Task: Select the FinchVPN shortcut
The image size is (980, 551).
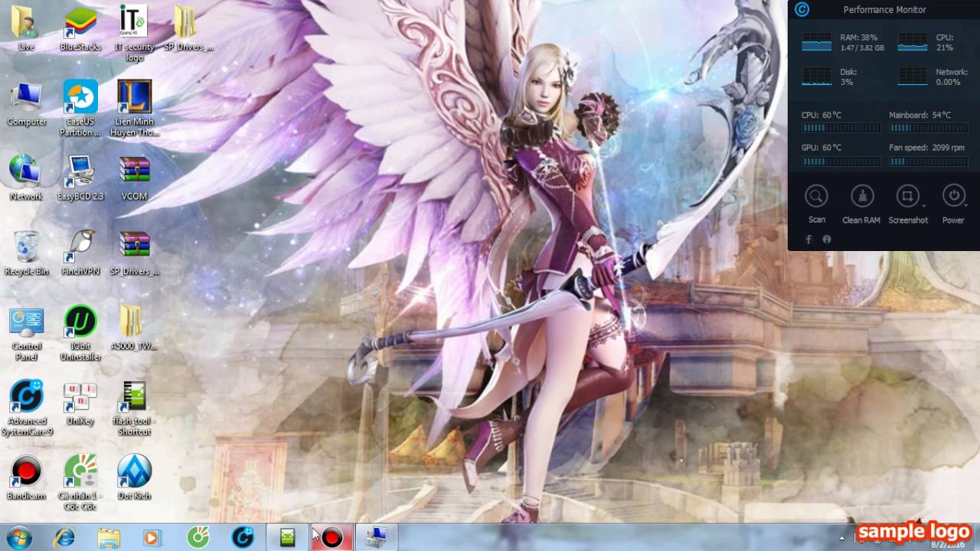Action: [x=80, y=253]
